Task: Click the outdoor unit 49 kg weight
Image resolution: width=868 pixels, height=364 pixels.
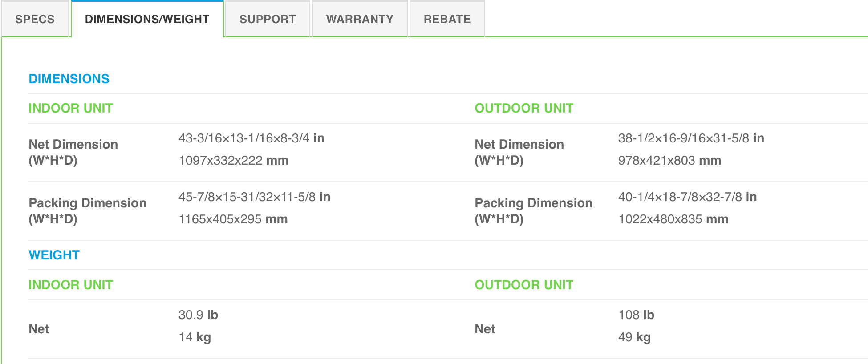Action: [x=634, y=337]
